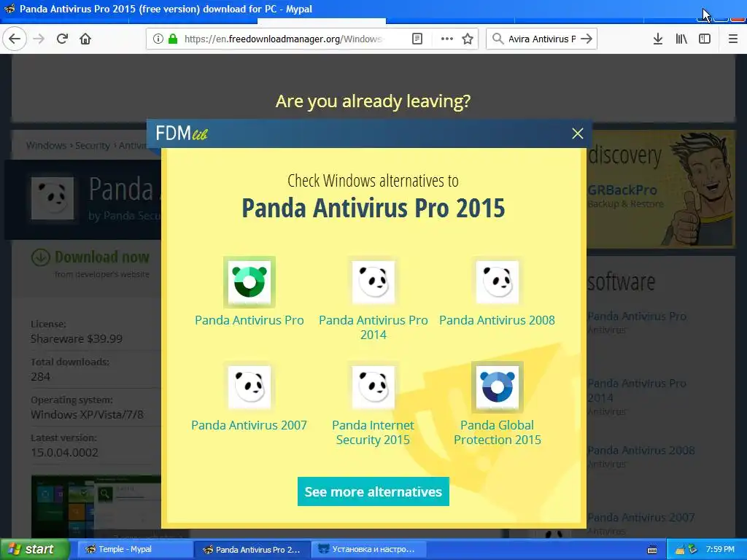Screen dimensions: 747x560
Task: Open the Panda Antivirus Pro 2014 popup link
Action: click(x=373, y=327)
